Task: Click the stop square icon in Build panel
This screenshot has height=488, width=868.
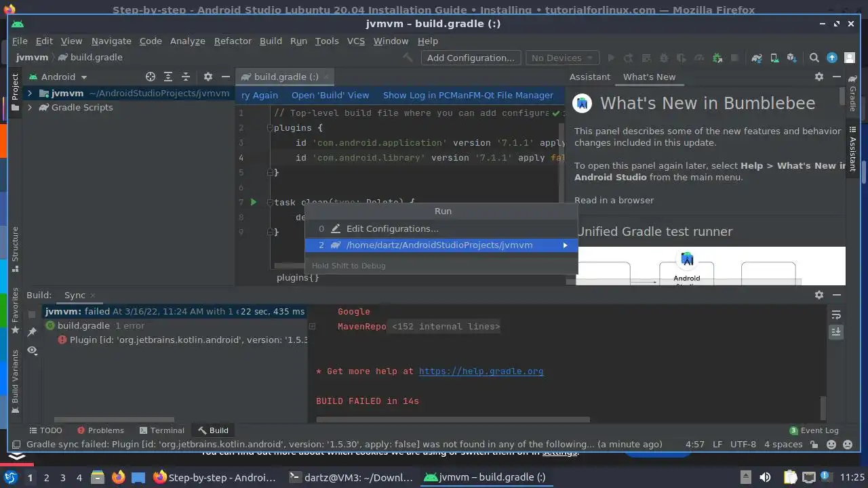Action: pyautogui.click(x=32, y=314)
